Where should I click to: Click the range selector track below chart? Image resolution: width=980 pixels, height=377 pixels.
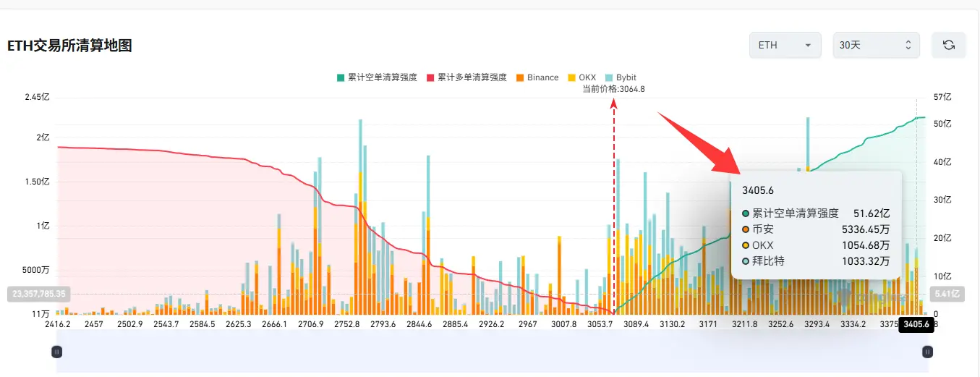point(492,352)
